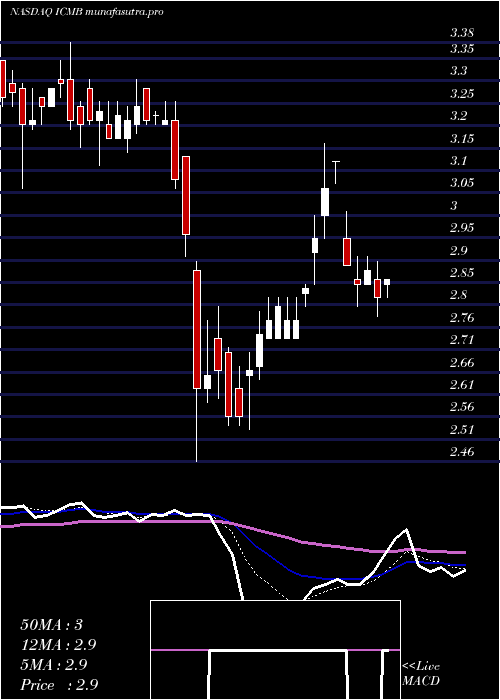
Task: Click the 2.95 price axis label
Action: (x=462, y=228)
